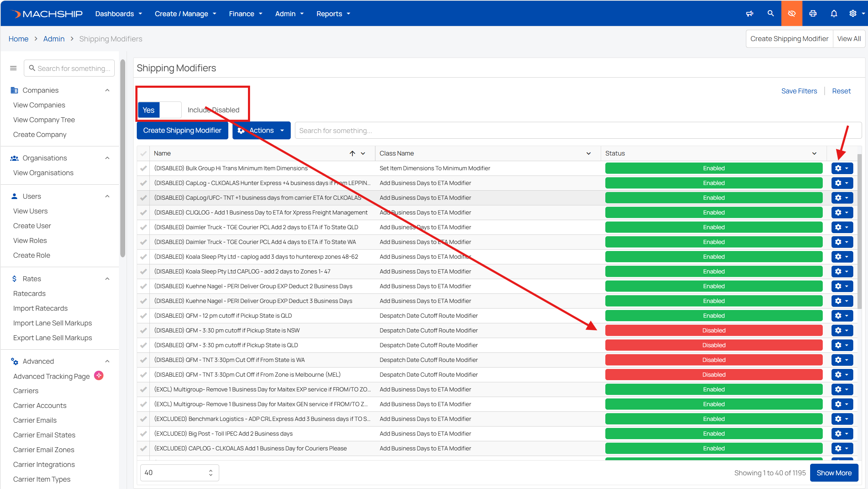The image size is (868, 489).
Task: Toggle the Include Disabled Yes switch
Action: [x=160, y=110]
